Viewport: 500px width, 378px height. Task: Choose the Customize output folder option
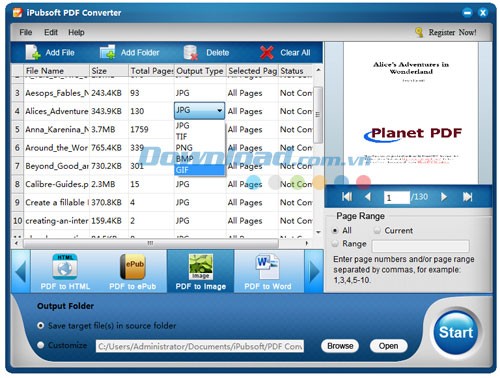(x=41, y=345)
